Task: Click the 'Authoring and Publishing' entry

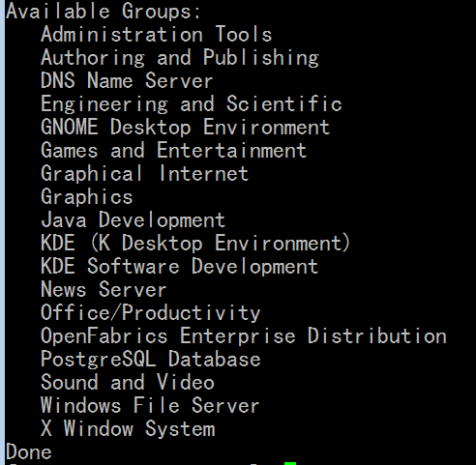Action: 180,58
